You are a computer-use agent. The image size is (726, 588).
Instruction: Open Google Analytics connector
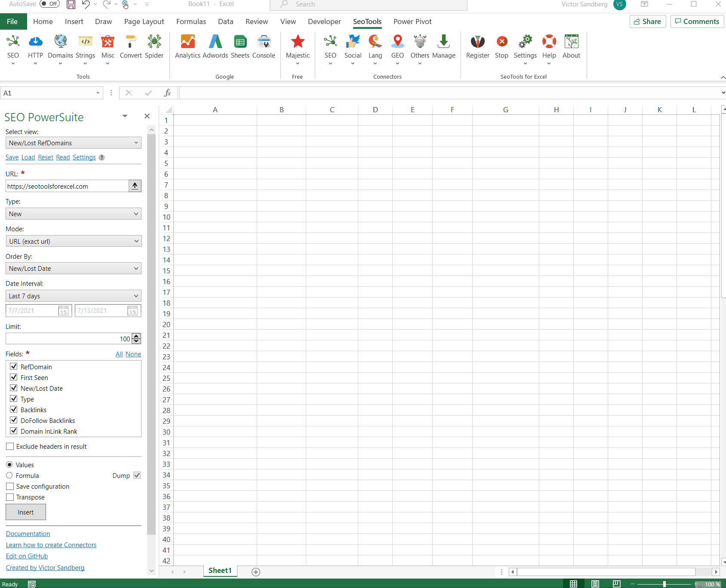coord(188,47)
